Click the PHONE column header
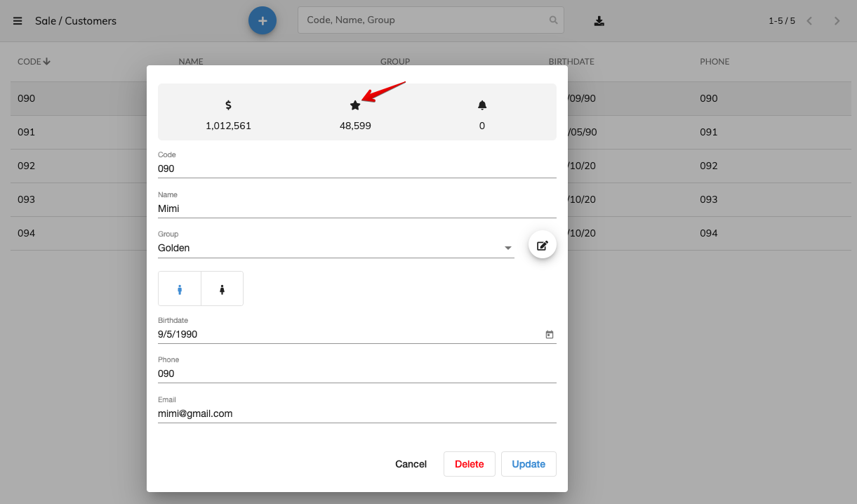The height and width of the screenshot is (504, 857). (715, 62)
